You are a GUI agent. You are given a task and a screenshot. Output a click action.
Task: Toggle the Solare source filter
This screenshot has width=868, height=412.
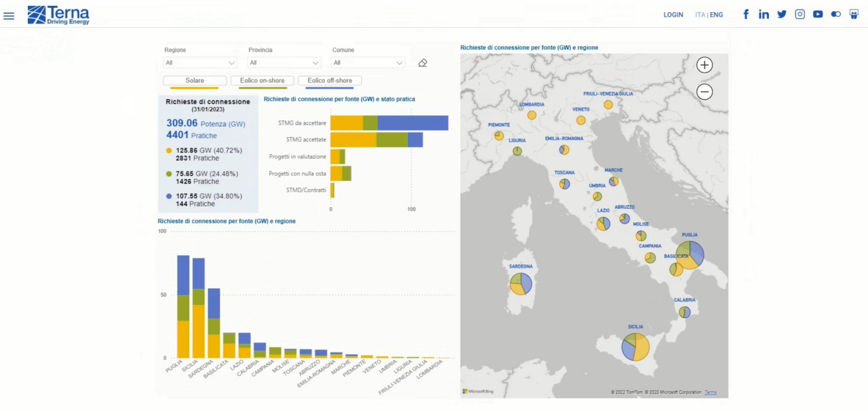click(x=194, y=80)
